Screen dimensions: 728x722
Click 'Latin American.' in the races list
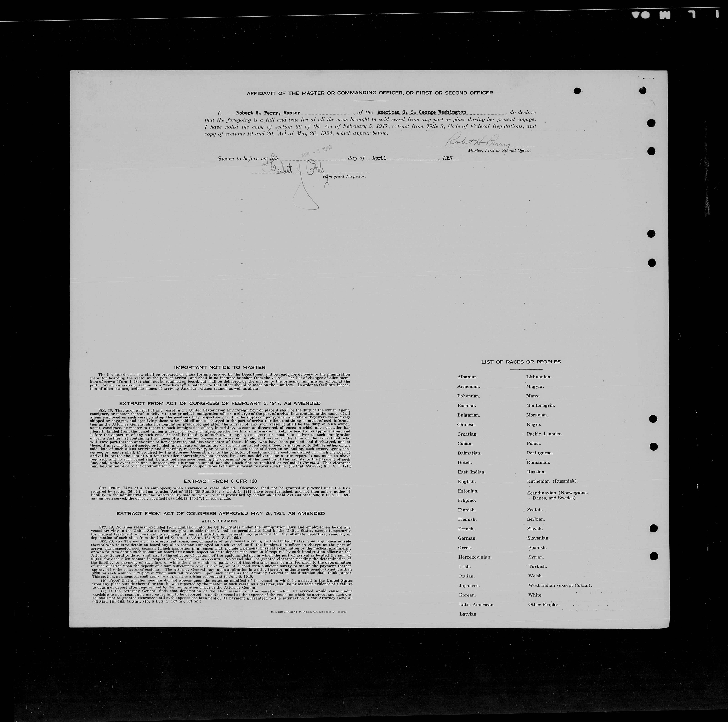[477, 605]
